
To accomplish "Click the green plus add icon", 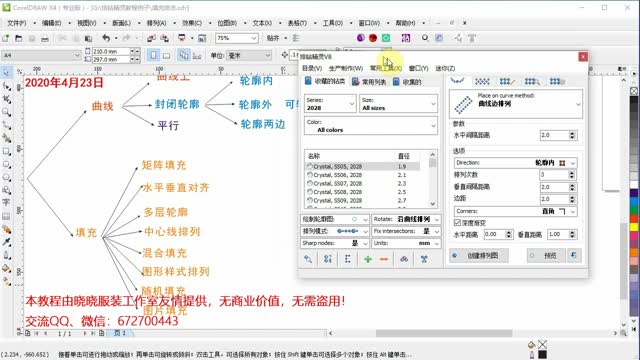I will (x=368, y=259).
